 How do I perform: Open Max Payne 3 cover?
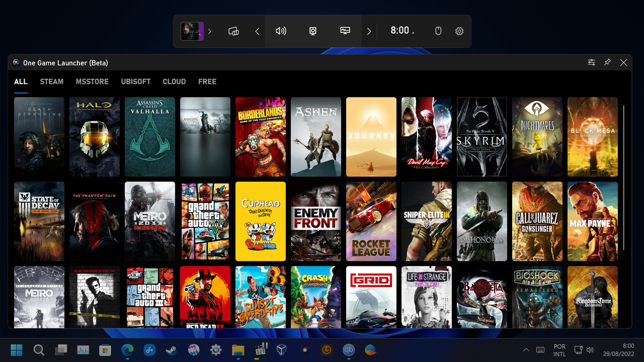click(593, 221)
